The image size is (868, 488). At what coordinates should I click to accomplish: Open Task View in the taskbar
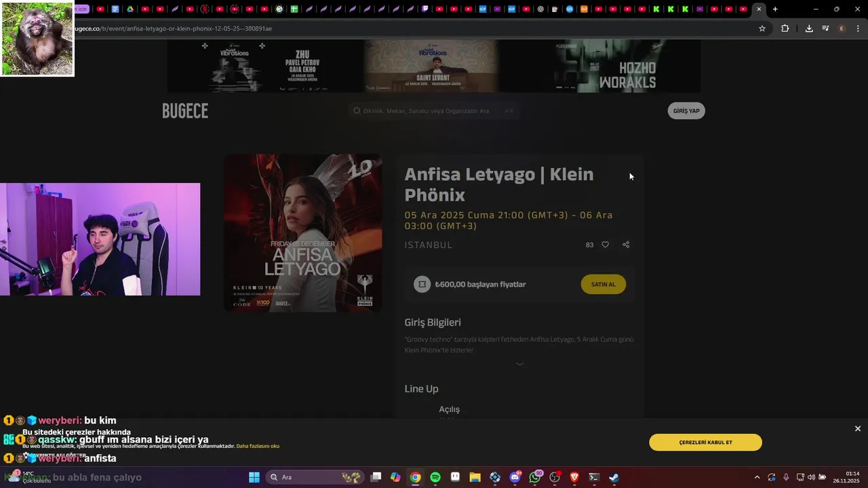(376, 477)
